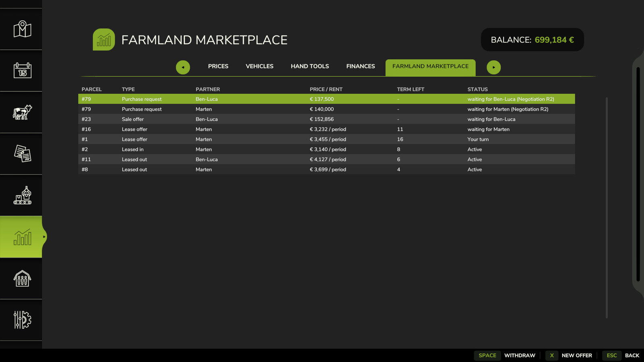Viewport: 644px width, 362px height.
Task: Open the garage/barn sidebar icon
Action: pyautogui.click(x=23, y=278)
